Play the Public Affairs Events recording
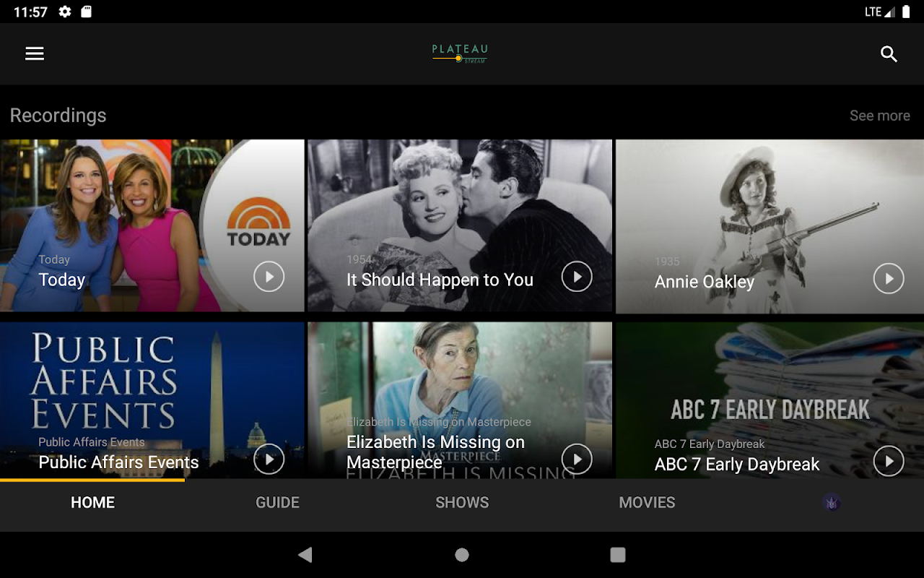The image size is (924, 578). coord(269,459)
